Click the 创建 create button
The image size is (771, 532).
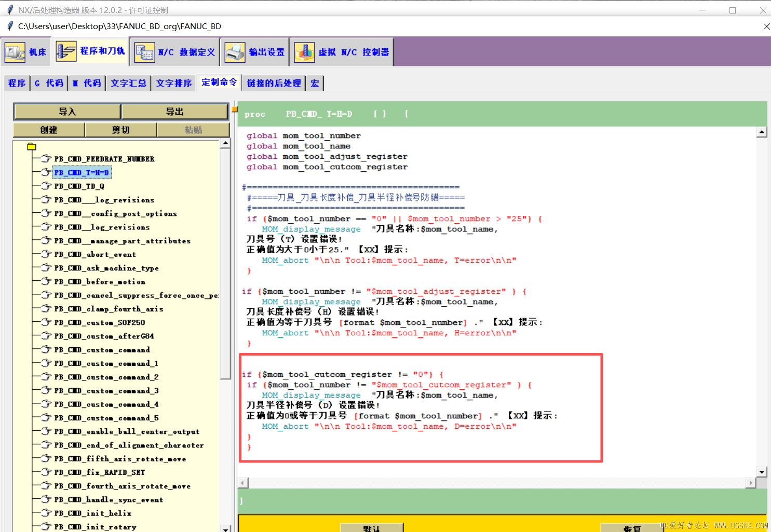point(49,130)
